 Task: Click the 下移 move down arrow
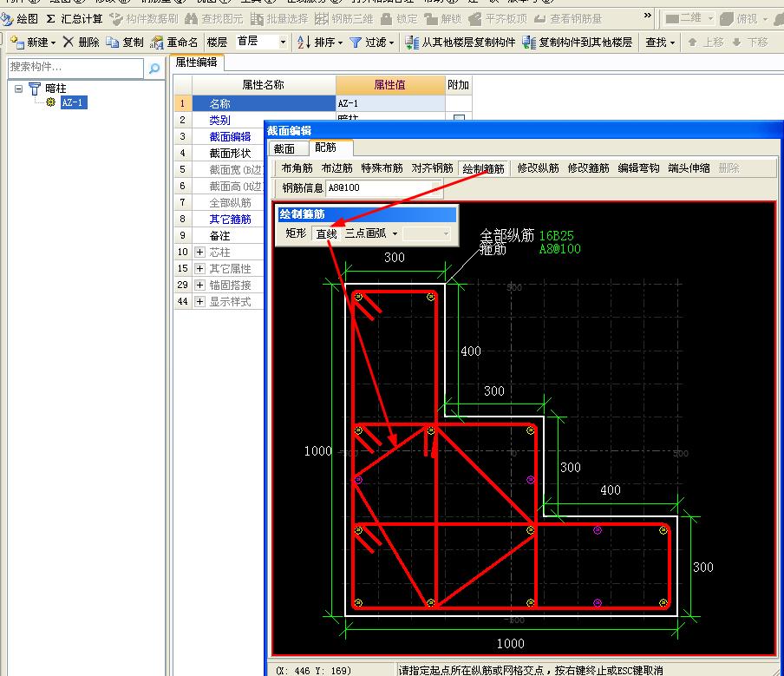click(x=736, y=42)
